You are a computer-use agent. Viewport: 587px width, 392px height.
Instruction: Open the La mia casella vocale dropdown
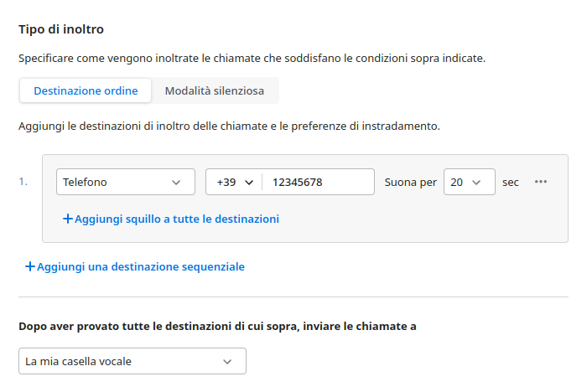[132, 361]
